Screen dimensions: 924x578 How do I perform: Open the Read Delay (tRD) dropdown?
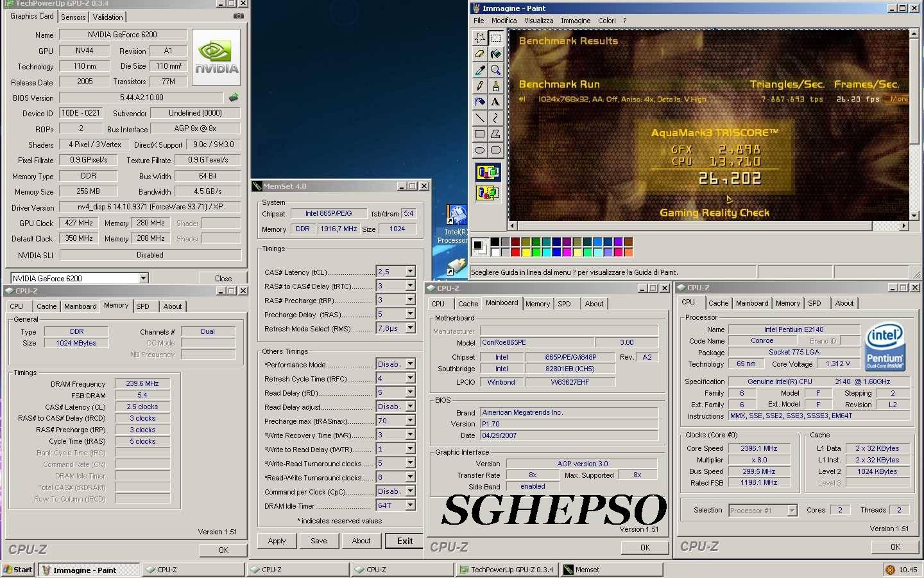[410, 392]
